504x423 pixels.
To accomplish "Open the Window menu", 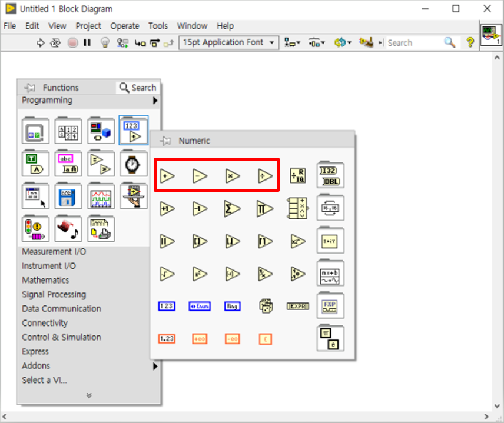I will point(192,26).
